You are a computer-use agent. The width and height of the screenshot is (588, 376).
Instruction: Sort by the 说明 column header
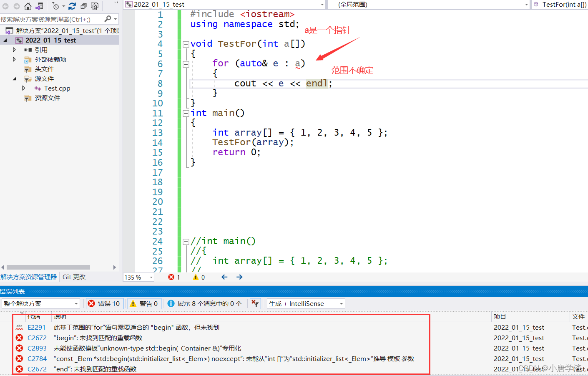click(x=60, y=317)
